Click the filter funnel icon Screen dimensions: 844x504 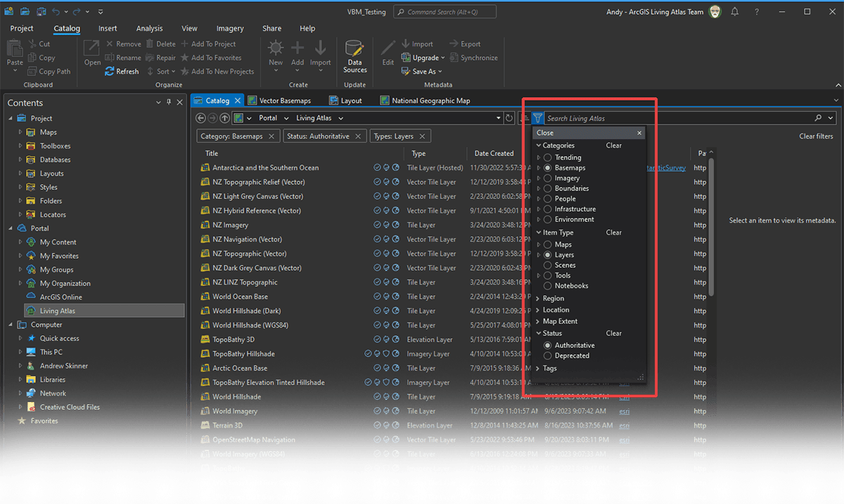pyautogui.click(x=537, y=118)
